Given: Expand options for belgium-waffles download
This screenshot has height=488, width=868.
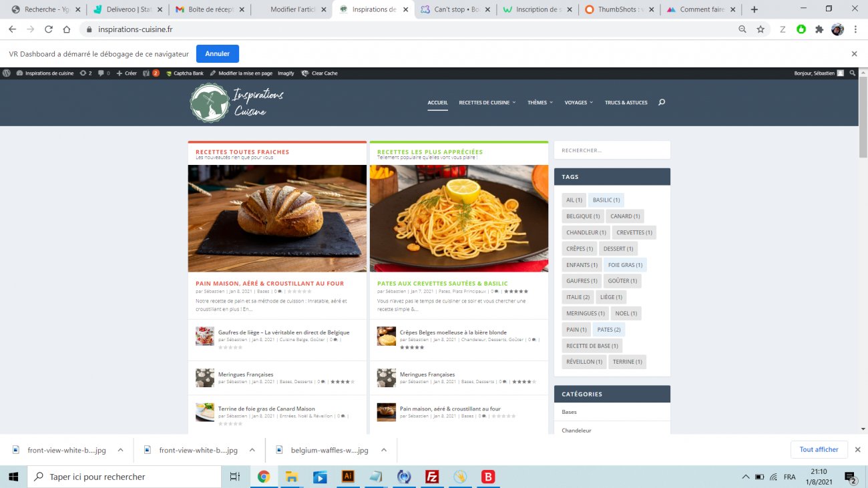Looking at the screenshot, I should 384,450.
